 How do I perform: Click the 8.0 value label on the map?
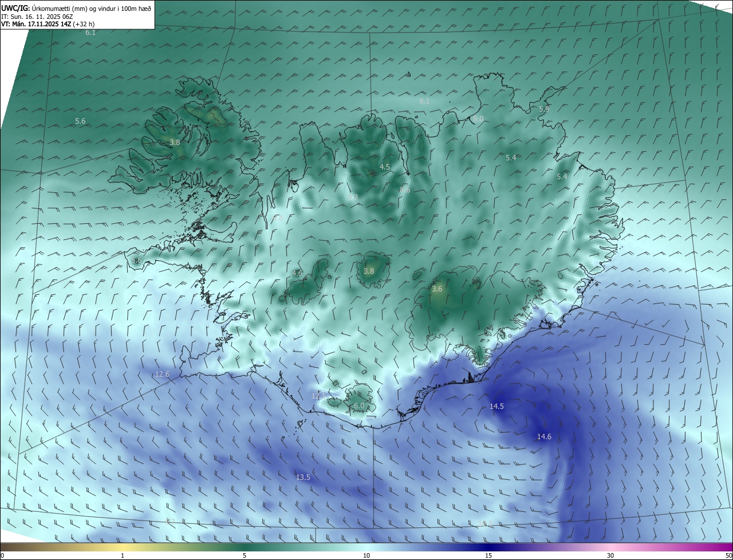click(x=478, y=119)
